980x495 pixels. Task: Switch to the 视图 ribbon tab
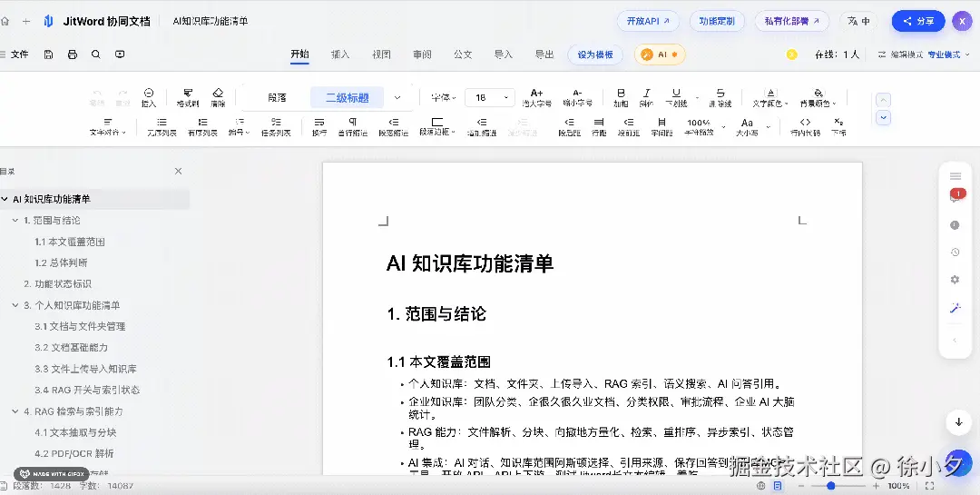coord(381,54)
